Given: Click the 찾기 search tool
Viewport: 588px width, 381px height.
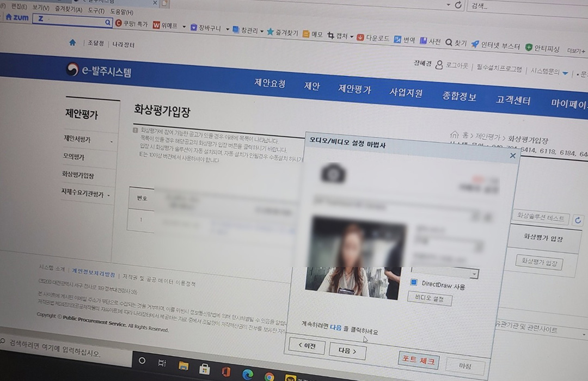Looking at the screenshot, I should (x=456, y=43).
